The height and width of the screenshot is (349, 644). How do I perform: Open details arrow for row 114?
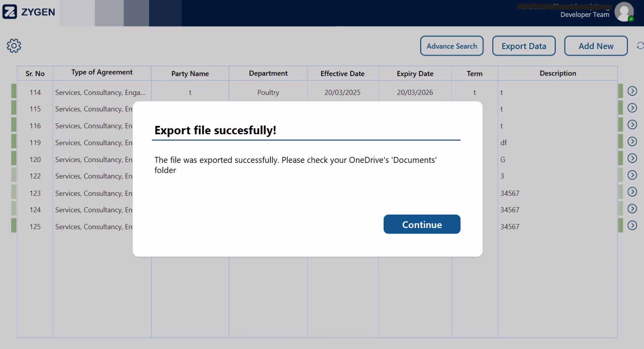[x=632, y=91]
